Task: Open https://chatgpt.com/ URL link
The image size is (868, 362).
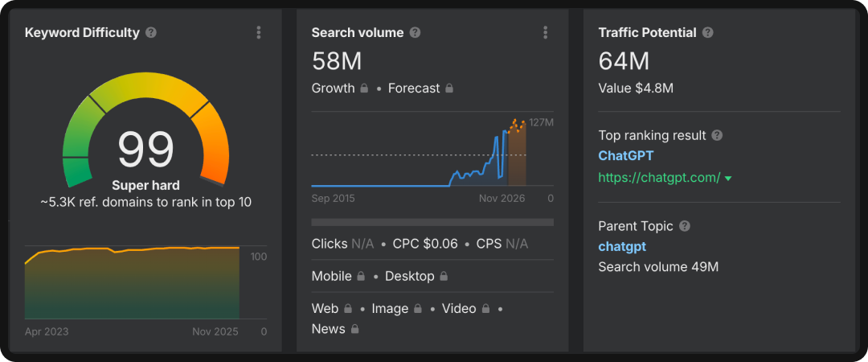Action: point(659,178)
